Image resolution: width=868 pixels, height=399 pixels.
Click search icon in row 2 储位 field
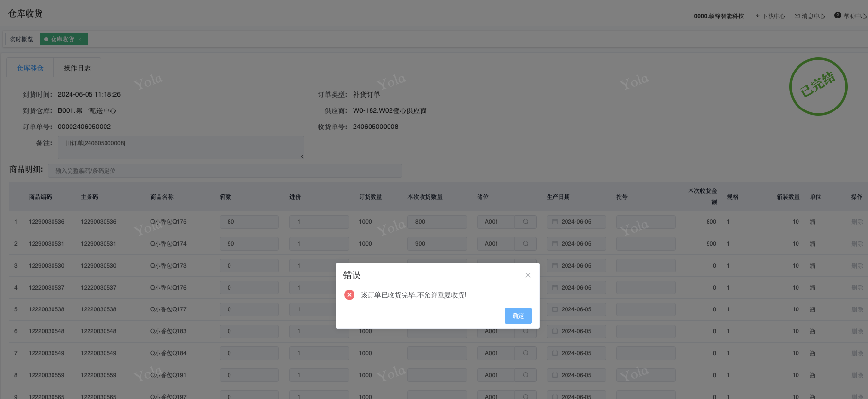[526, 244]
